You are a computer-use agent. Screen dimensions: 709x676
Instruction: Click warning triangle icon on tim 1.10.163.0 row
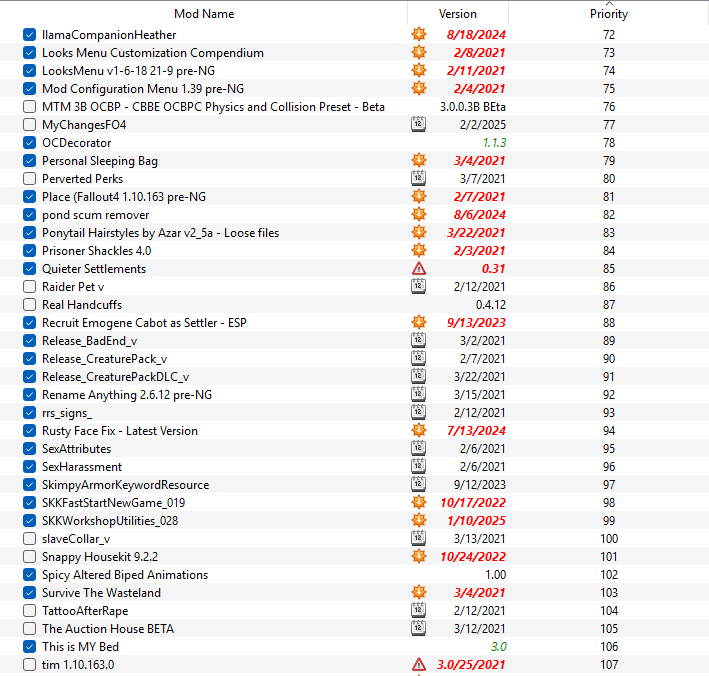pos(419,665)
